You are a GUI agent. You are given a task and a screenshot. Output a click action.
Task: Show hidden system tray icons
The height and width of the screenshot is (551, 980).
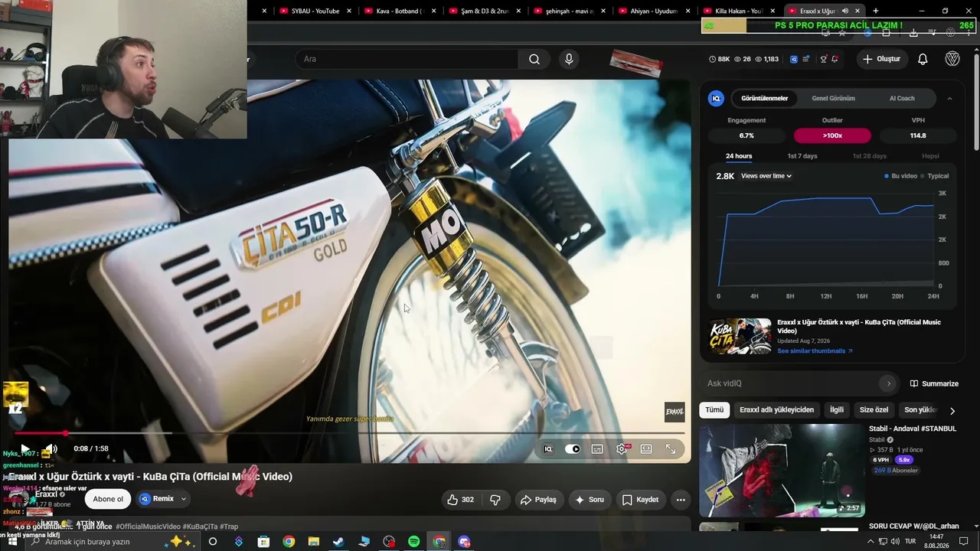[870, 542]
